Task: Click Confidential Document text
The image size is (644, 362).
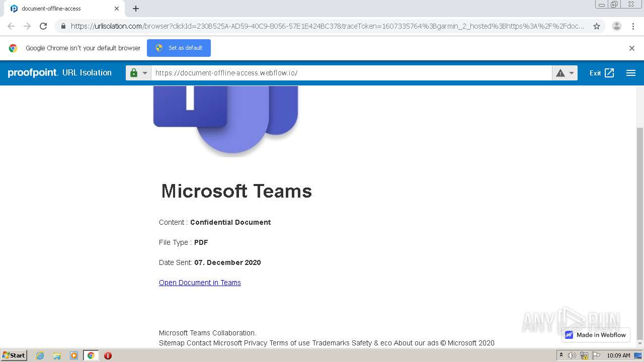Action: click(230, 222)
